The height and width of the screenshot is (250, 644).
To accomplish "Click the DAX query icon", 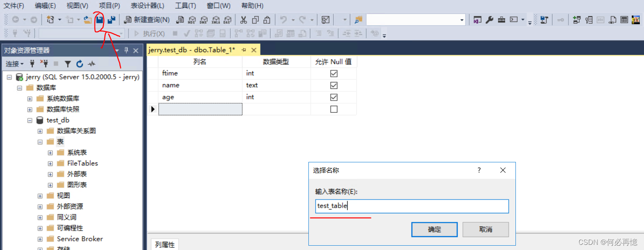I will point(227,19).
